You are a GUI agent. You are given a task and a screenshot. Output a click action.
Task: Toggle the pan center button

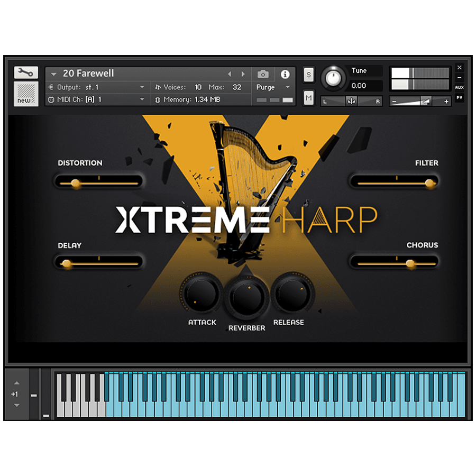[350, 100]
